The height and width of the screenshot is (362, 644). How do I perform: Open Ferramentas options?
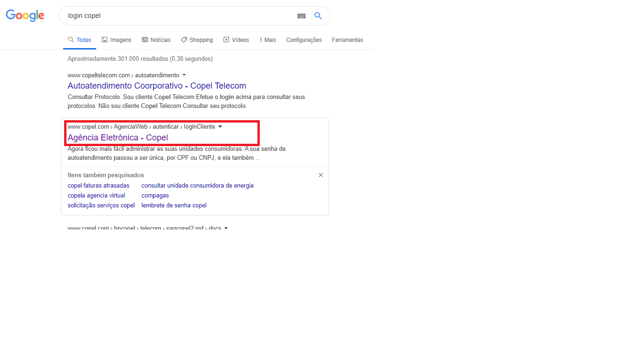click(x=347, y=40)
